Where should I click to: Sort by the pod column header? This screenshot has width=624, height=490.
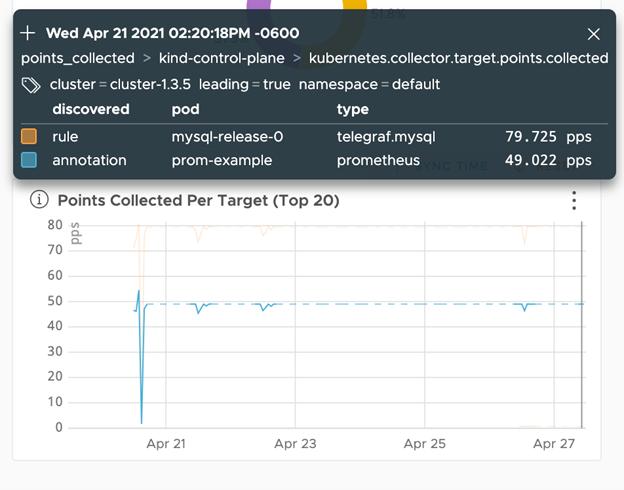(x=185, y=109)
